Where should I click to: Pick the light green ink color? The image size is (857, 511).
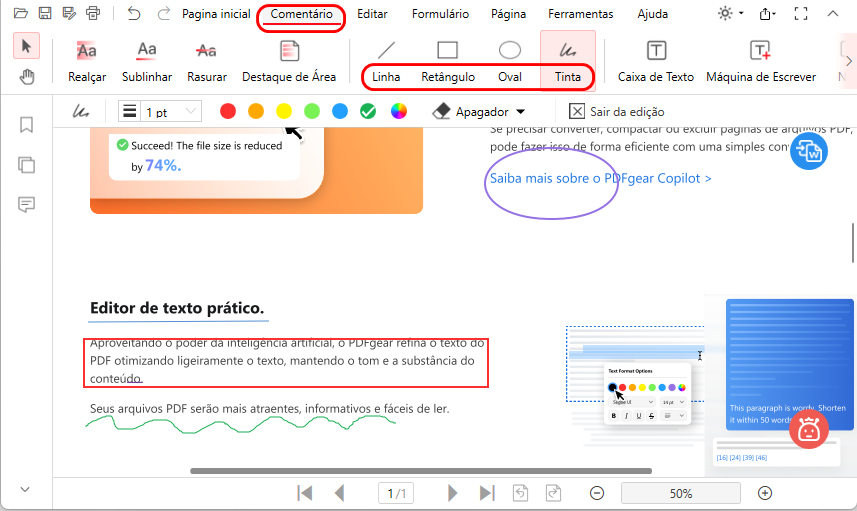coord(312,111)
